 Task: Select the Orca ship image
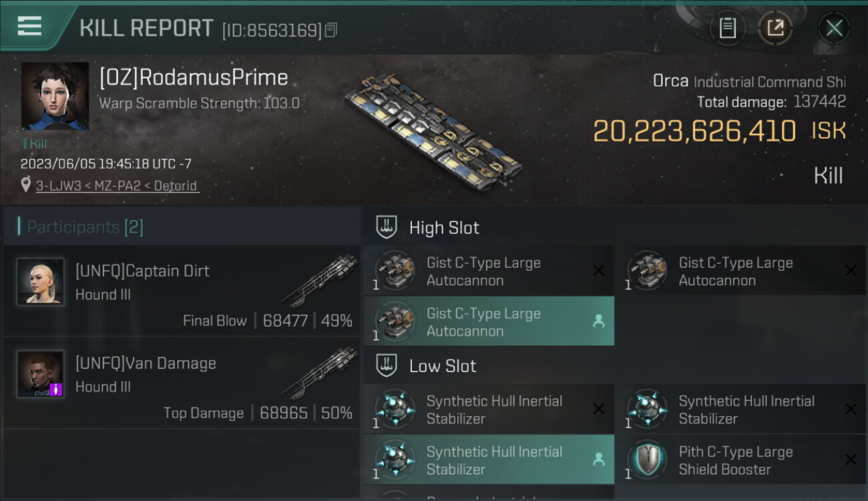pyautogui.click(x=434, y=134)
